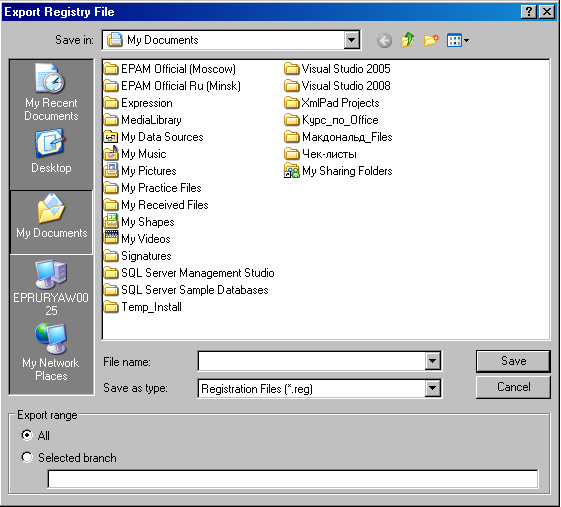The image size is (561, 507).
Task: Select the Expression folder icon
Action: pyautogui.click(x=111, y=103)
